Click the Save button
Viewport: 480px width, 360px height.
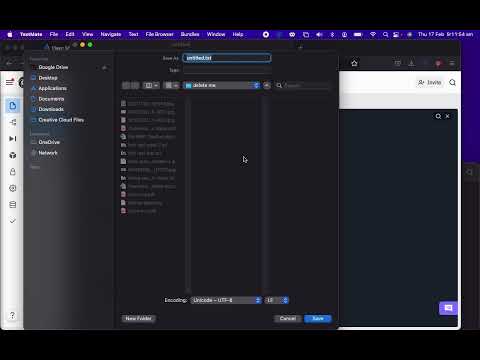[x=318, y=318]
